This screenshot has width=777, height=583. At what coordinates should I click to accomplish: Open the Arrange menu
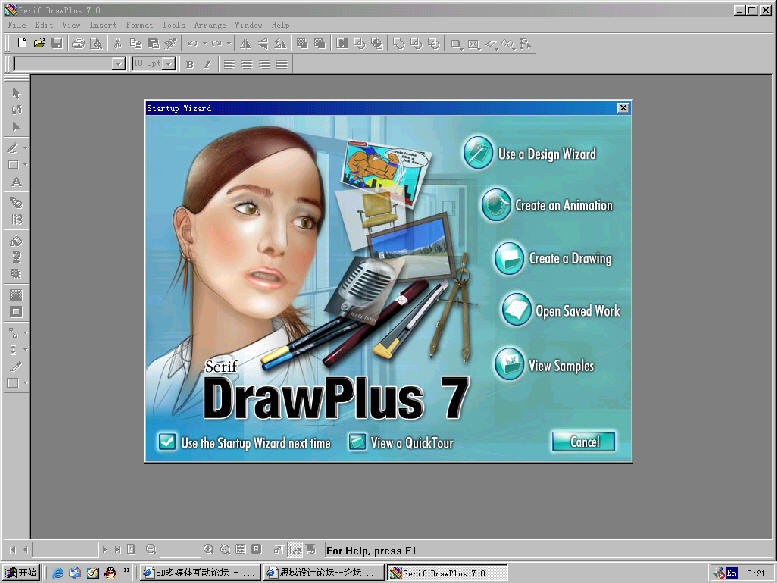(x=210, y=25)
